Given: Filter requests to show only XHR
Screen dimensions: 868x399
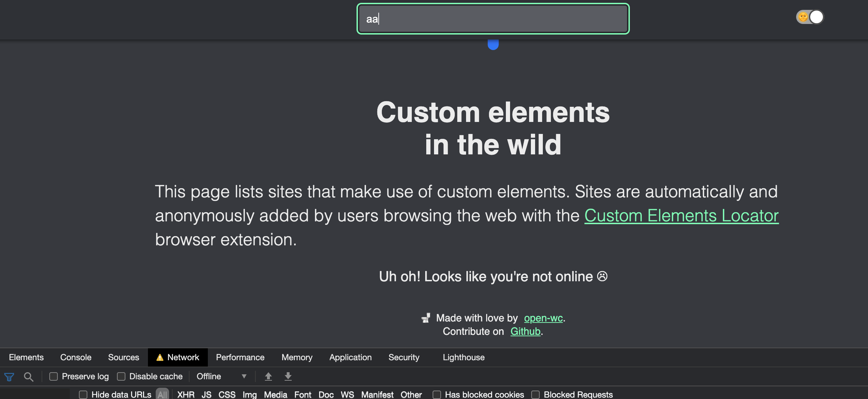Looking at the screenshot, I should click(186, 394).
